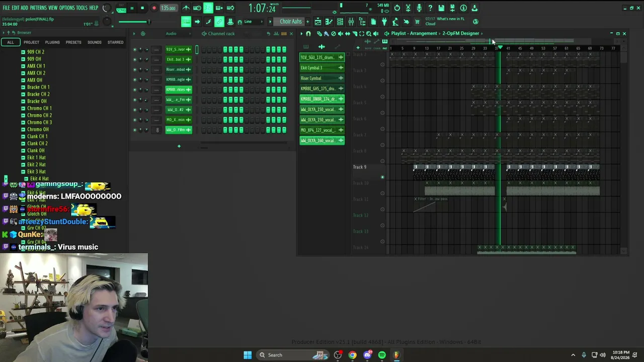Viewport: 644px width, 362px height.
Task: Open help with the question mark icon
Action: (x=430, y=8)
